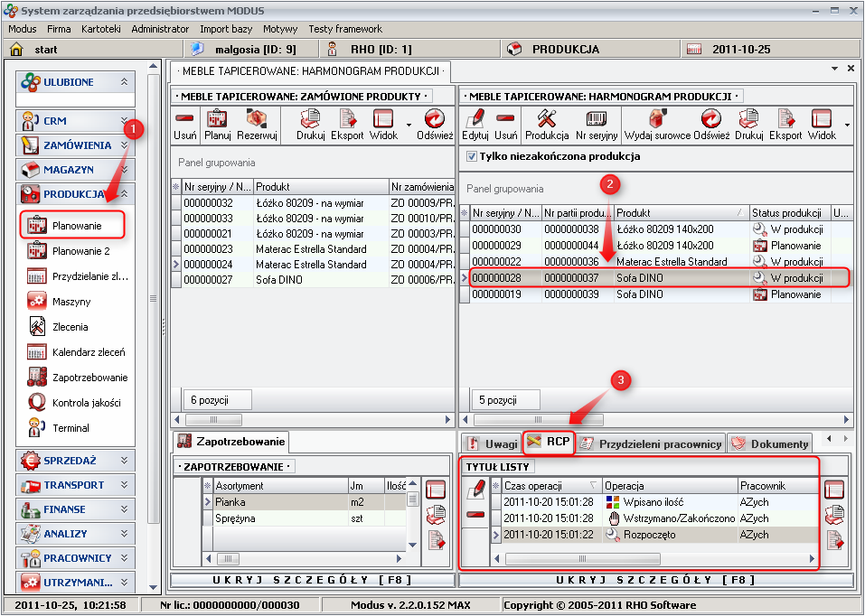The width and height of the screenshot is (865, 616).
Task: Click Edytuj in the harmonogram toolbar
Action: [x=475, y=125]
